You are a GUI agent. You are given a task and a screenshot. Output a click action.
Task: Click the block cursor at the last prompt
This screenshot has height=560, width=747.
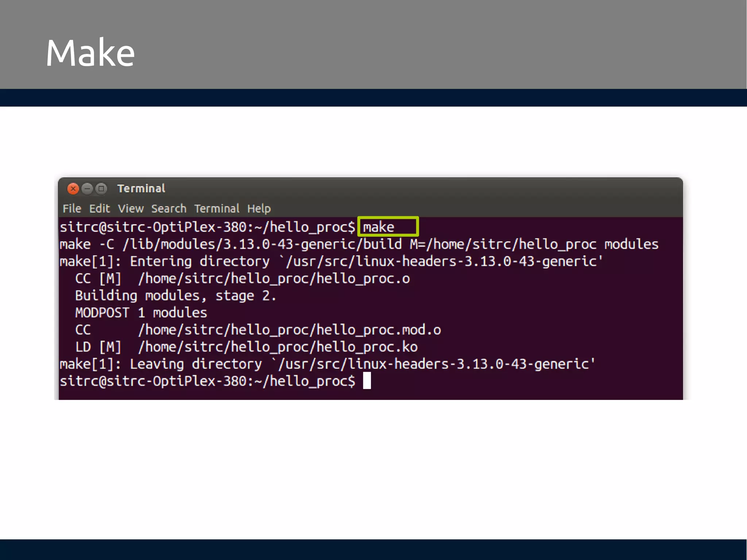tap(367, 381)
